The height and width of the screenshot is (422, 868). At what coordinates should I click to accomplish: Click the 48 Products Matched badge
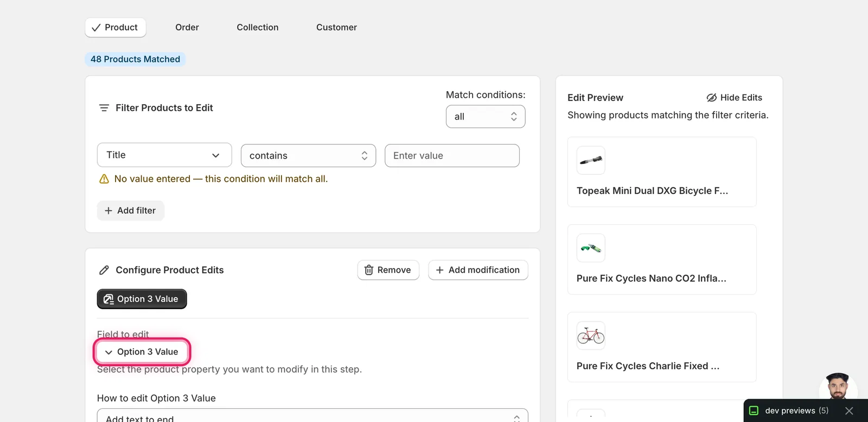coord(135,59)
